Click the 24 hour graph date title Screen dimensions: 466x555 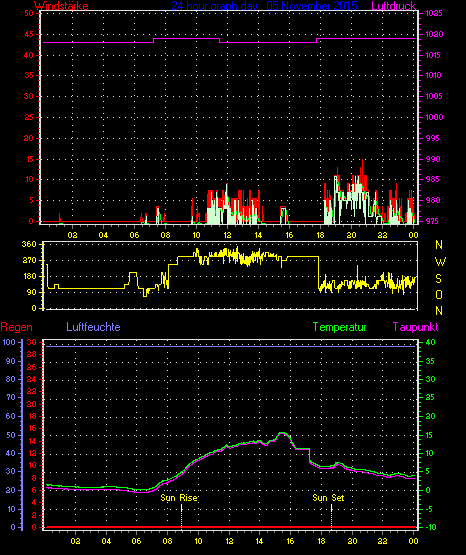point(264,6)
